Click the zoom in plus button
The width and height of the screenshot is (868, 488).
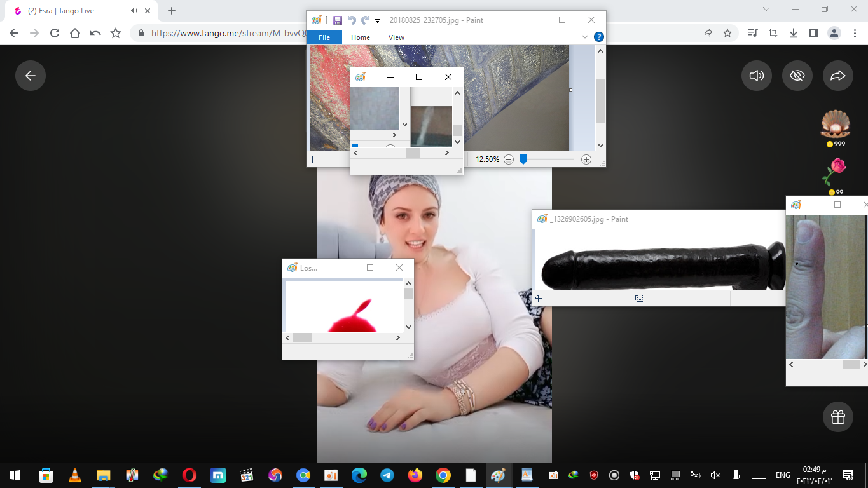click(586, 159)
